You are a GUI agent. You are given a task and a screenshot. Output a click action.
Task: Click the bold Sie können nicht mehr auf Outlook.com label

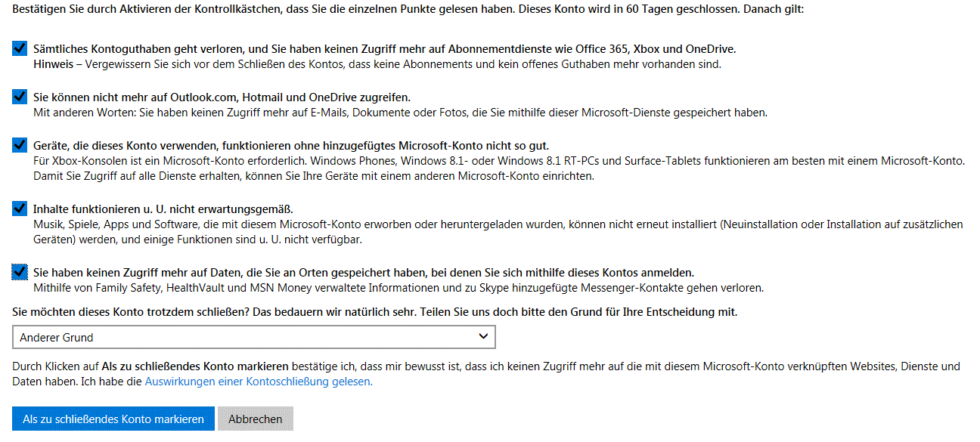(222, 97)
